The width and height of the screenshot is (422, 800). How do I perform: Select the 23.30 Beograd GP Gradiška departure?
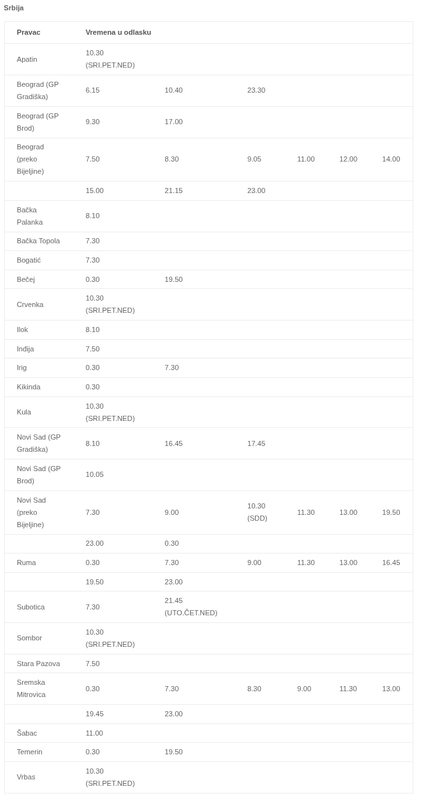[x=256, y=90]
